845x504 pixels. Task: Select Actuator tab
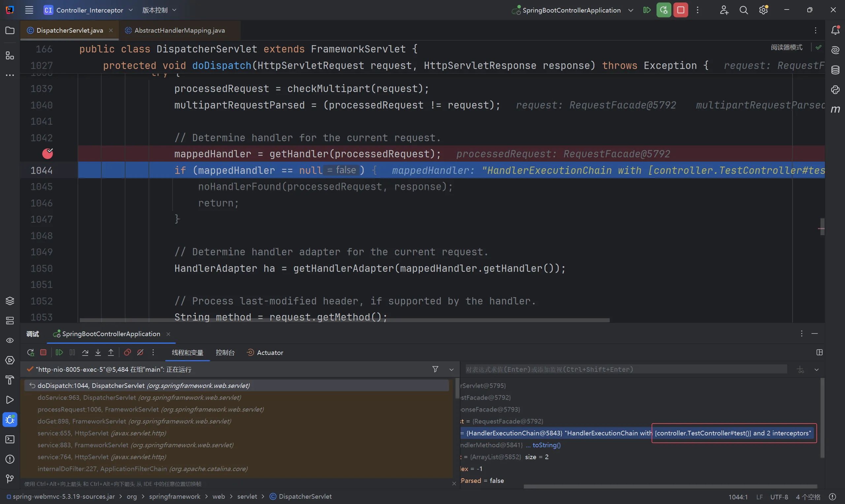265,353
